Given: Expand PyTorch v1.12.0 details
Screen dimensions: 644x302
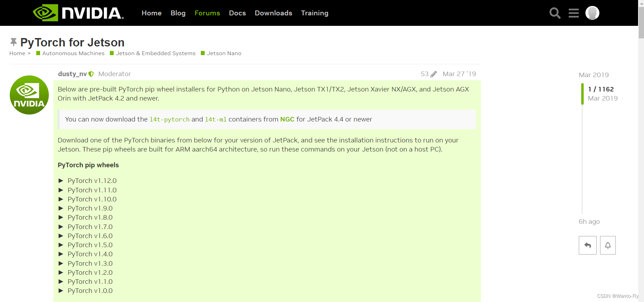Looking at the screenshot, I should pyautogui.click(x=88, y=181).
